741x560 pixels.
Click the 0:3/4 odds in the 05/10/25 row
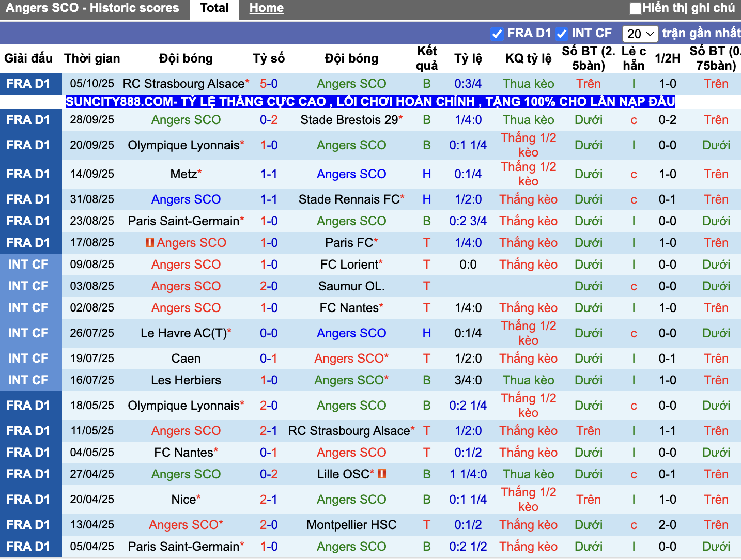click(468, 84)
